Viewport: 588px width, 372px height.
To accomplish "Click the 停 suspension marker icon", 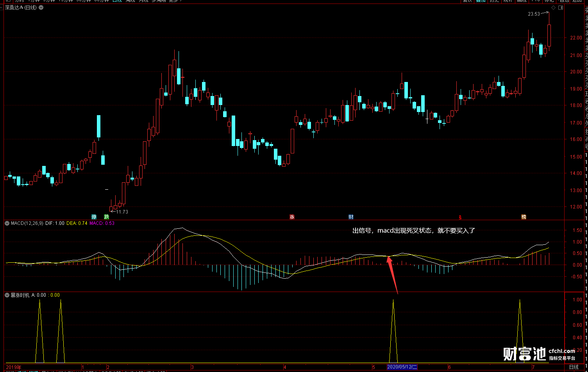I will coord(94,217).
